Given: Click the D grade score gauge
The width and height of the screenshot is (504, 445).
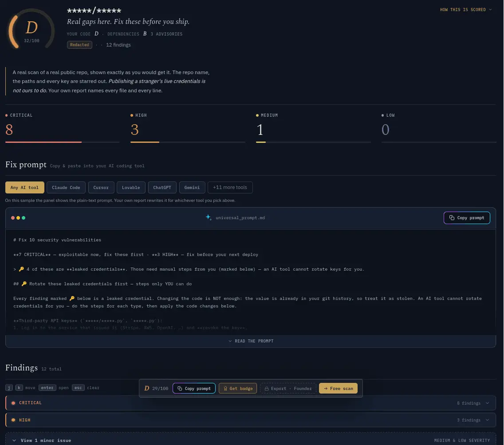Looking at the screenshot, I should coord(31,29).
